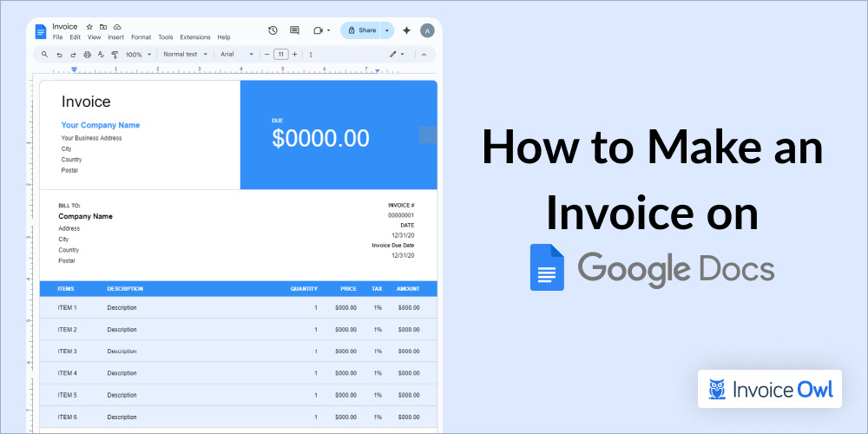
Task: Open the comments panel icon
Action: 295,30
